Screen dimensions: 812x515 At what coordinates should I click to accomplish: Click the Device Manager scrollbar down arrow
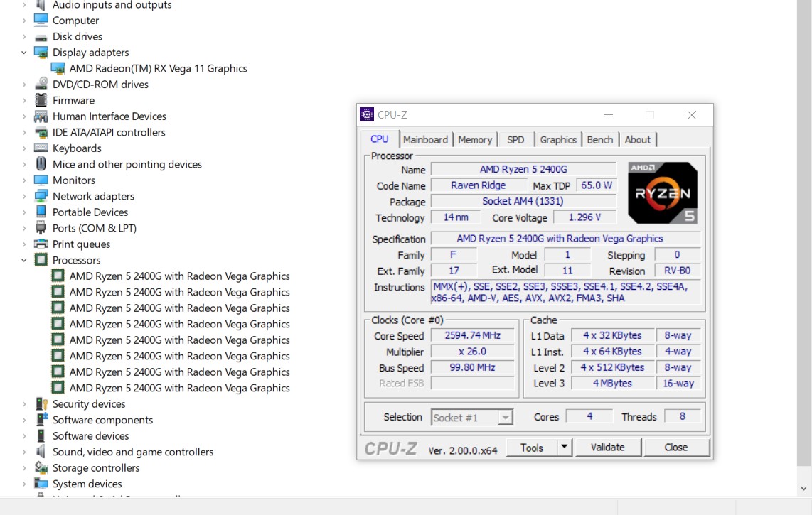click(x=804, y=489)
